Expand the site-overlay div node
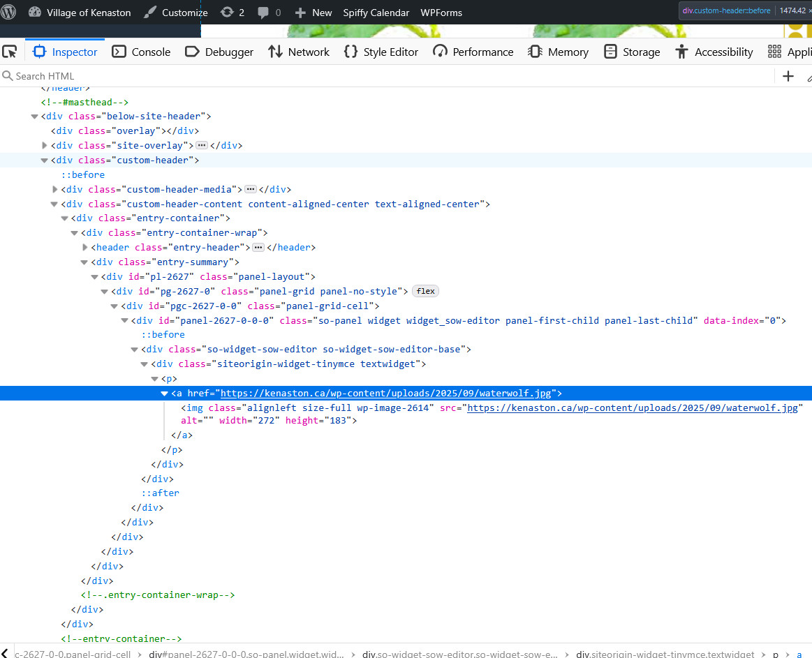 [x=45, y=145]
